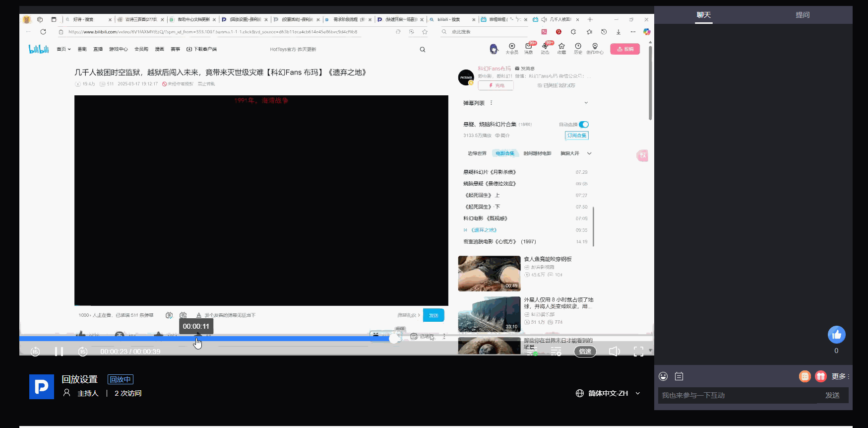Skip forward 15 seconds in the replay
The width and height of the screenshot is (868, 428).
[83, 352]
